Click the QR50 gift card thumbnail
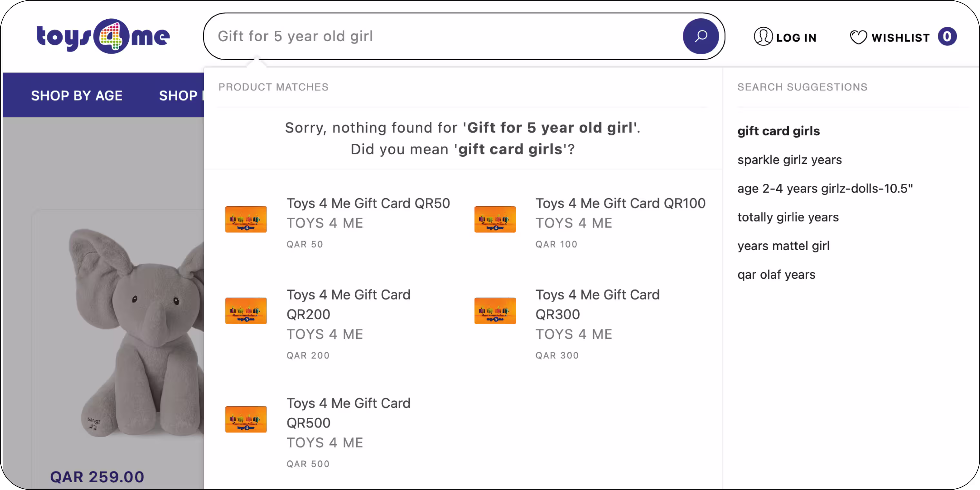This screenshot has width=980, height=490. 246,219
